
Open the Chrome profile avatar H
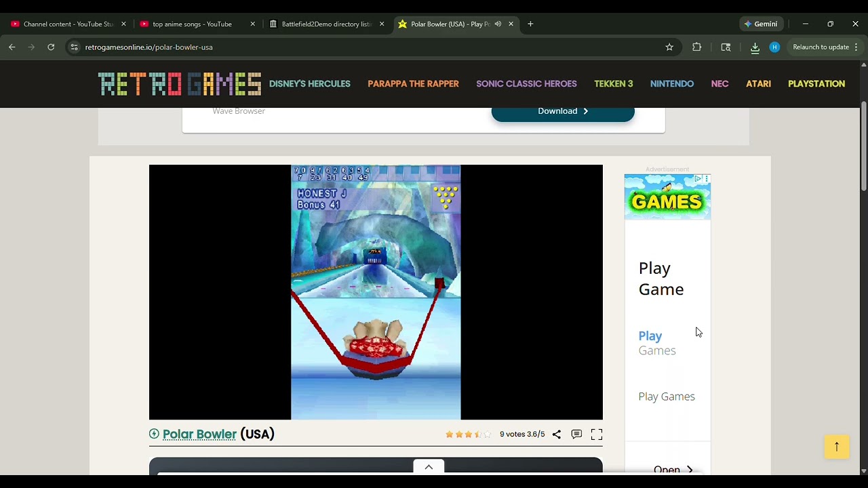774,47
